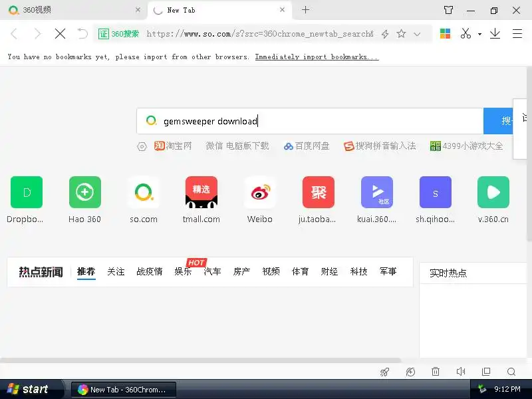Open the screenshot tool dropdown arrow
The image size is (532, 399).
click(x=479, y=34)
